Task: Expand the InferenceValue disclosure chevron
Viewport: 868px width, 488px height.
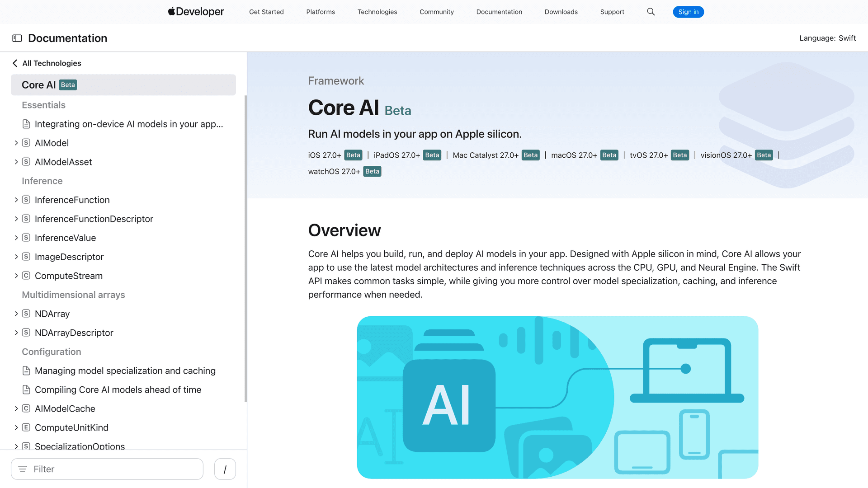Action: (16, 238)
